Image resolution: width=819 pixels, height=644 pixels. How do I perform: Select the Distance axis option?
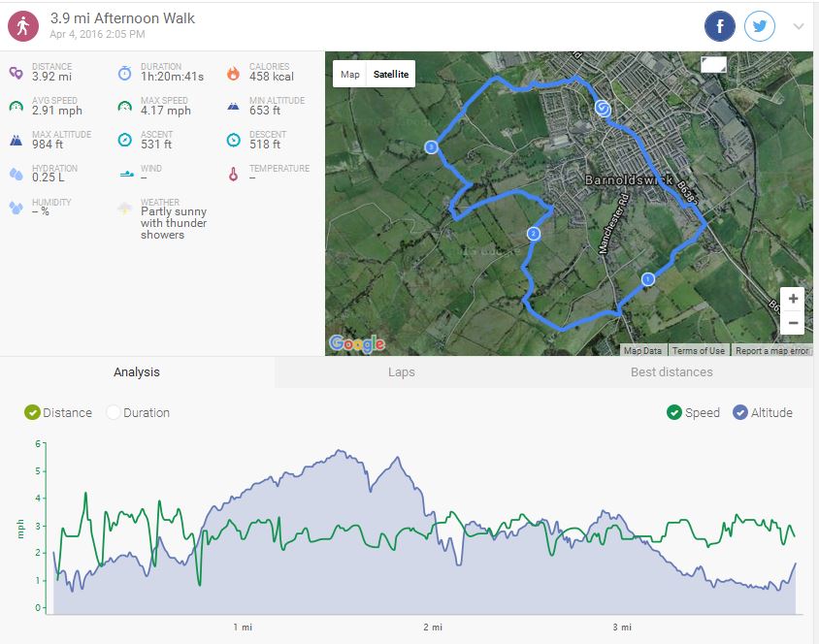[33, 412]
